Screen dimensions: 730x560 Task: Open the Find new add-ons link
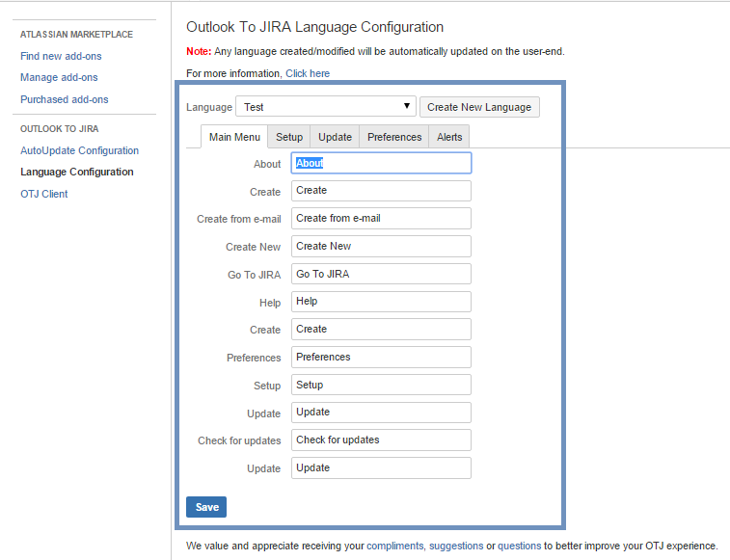pyautogui.click(x=61, y=56)
